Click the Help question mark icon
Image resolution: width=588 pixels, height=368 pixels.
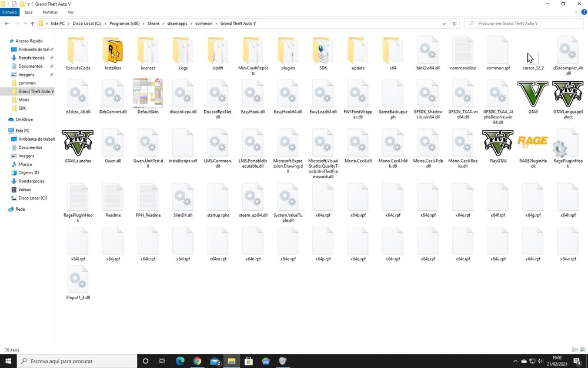click(583, 12)
